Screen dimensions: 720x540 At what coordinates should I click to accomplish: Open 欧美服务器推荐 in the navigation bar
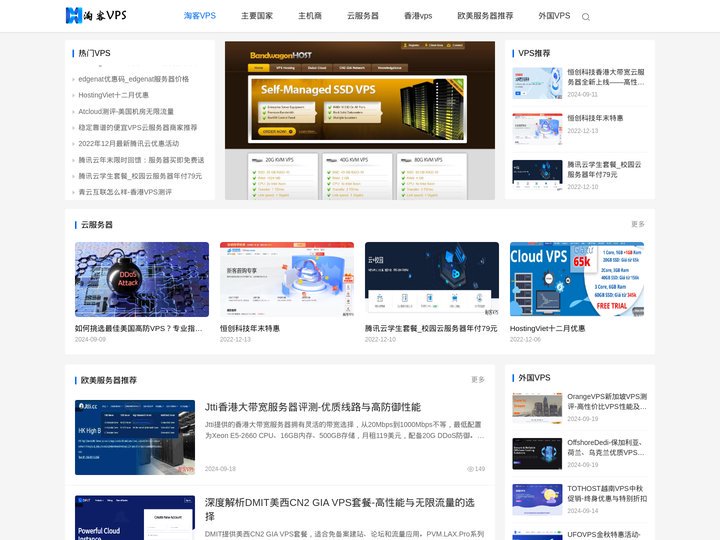point(485,16)
